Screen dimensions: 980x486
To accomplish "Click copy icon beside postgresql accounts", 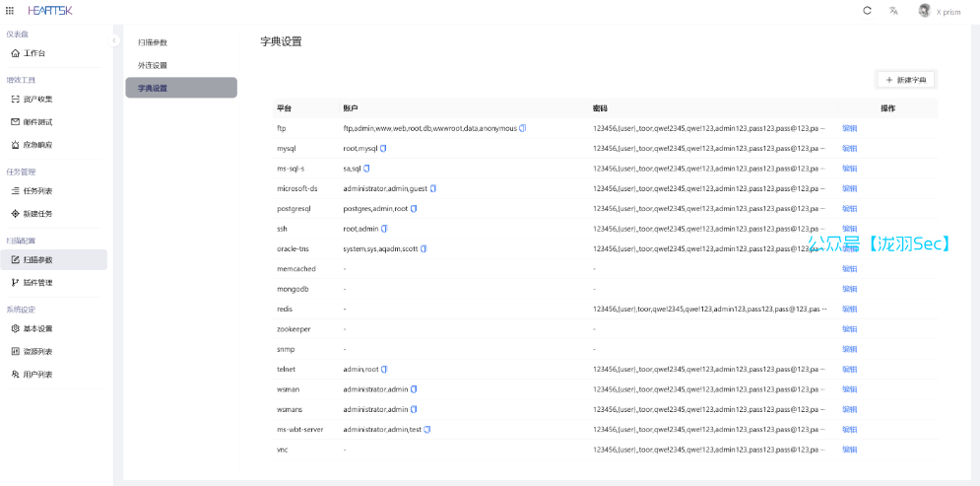I will pos(415,208).
